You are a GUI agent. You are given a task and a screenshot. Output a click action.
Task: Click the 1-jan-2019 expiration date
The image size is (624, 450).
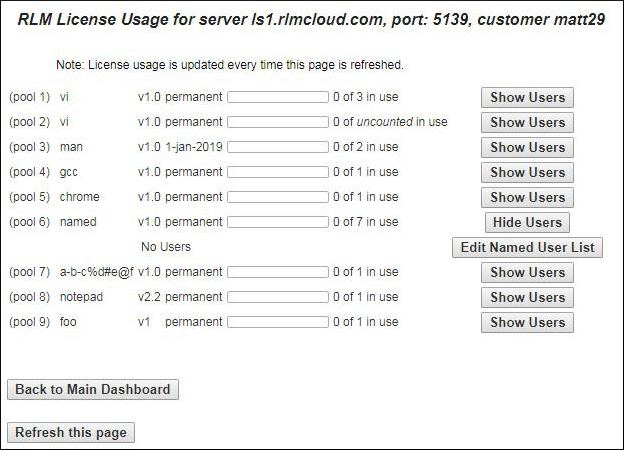tap(194, 147)
